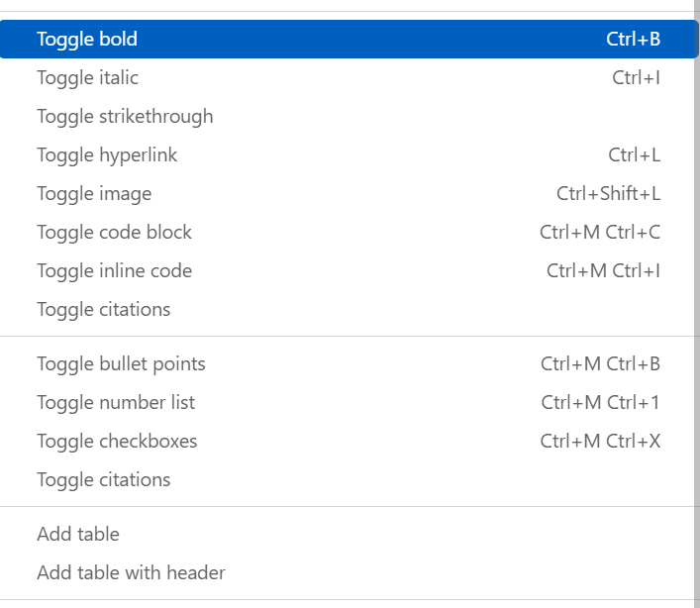Click the menu's vertical scrollbar
Viewport: 700px width, 608px height.
click(696, 297)
